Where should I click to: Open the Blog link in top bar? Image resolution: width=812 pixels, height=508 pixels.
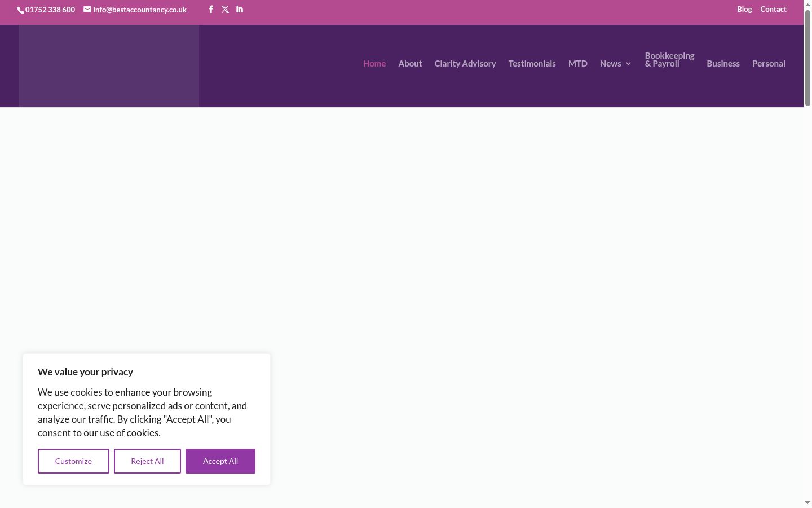[744, 9]
